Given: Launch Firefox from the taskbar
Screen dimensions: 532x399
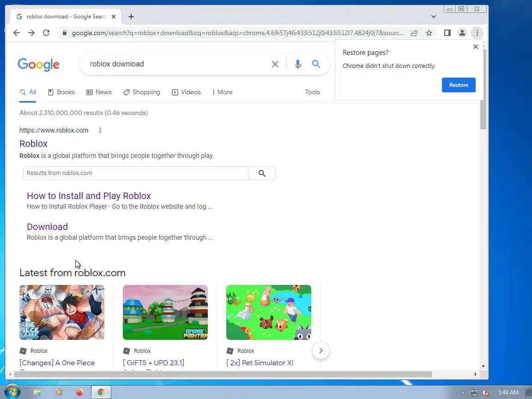Looking at the screenshot, I should (x=79, y=393).
